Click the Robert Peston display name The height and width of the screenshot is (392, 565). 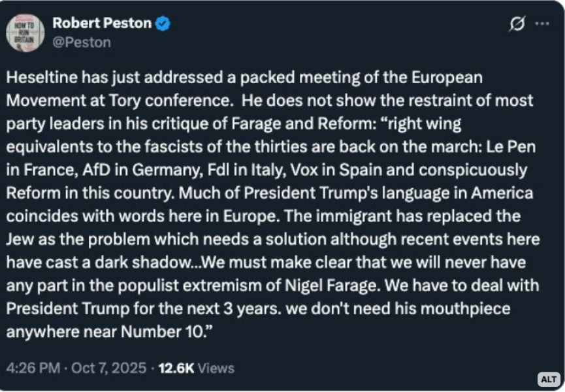click(x=101, y=24)
